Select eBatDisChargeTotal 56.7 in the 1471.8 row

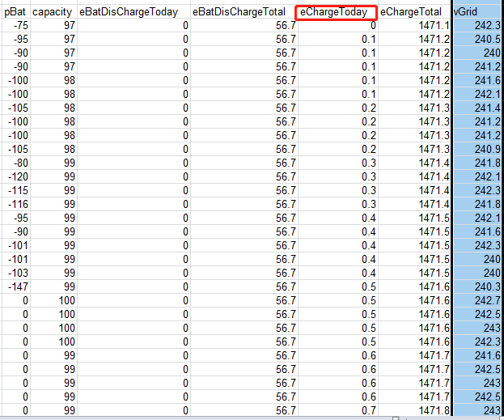tap(244, 410)
